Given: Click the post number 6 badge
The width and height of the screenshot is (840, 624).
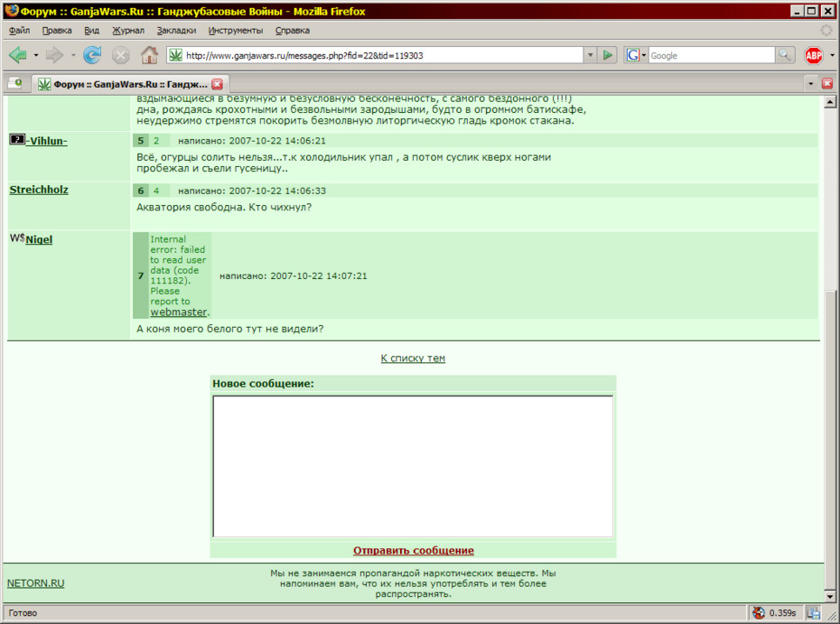Looking at the screenshot, I should pos(140,191).
